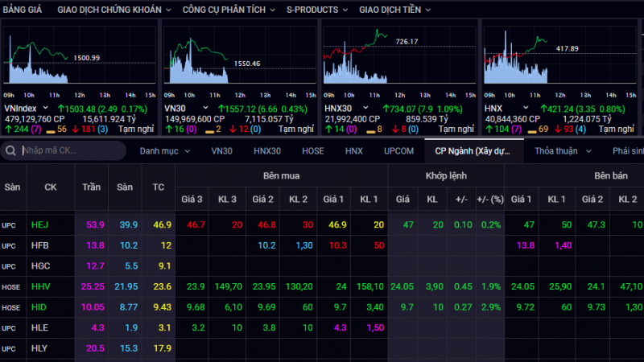Image resolution: width=644 pixels, height=362 pixels.
Task: Click the VN30 red decliners arrow icon
Action: tap(233, 130)
